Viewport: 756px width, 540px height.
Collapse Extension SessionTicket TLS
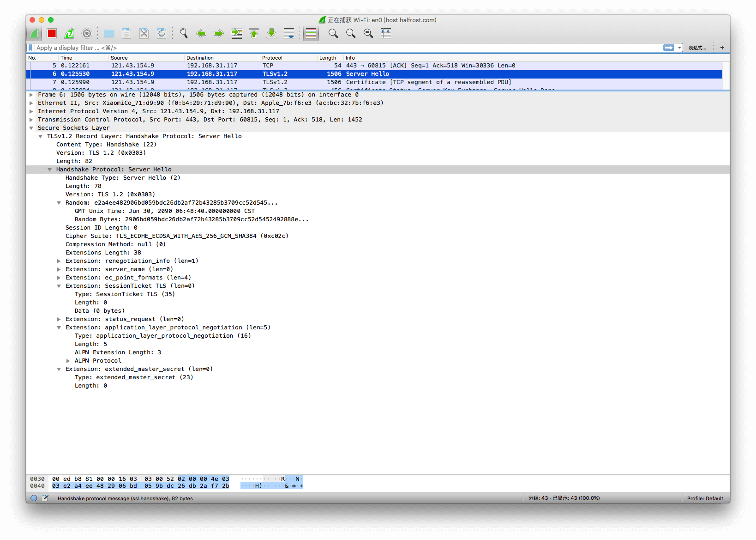pyautogui.click(x=59, y=286)
